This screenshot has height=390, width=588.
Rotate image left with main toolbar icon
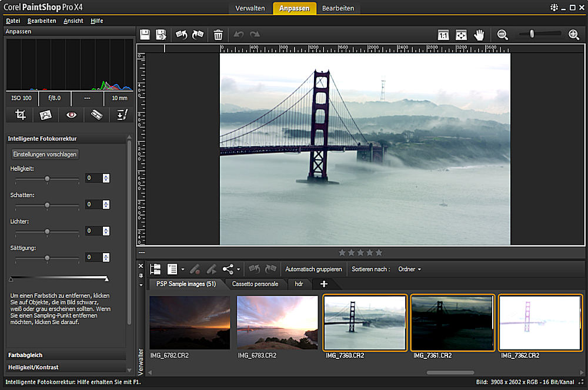click(182, 35)
